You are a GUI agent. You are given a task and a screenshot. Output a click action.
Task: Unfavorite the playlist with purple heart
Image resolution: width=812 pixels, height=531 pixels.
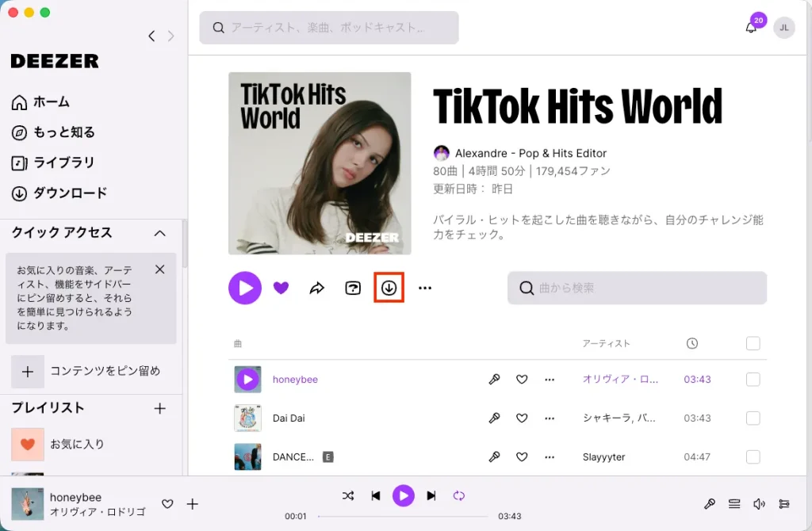(281, 288)
